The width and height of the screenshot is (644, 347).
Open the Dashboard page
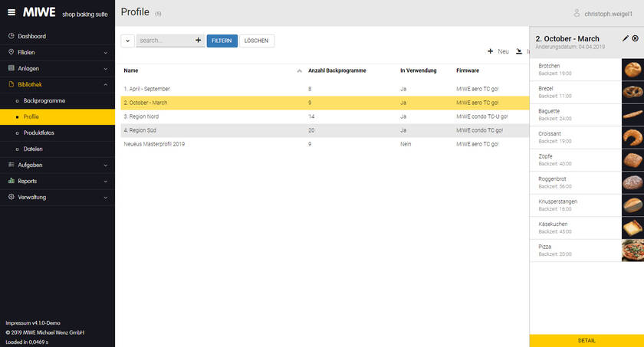[x=31, y=36]
